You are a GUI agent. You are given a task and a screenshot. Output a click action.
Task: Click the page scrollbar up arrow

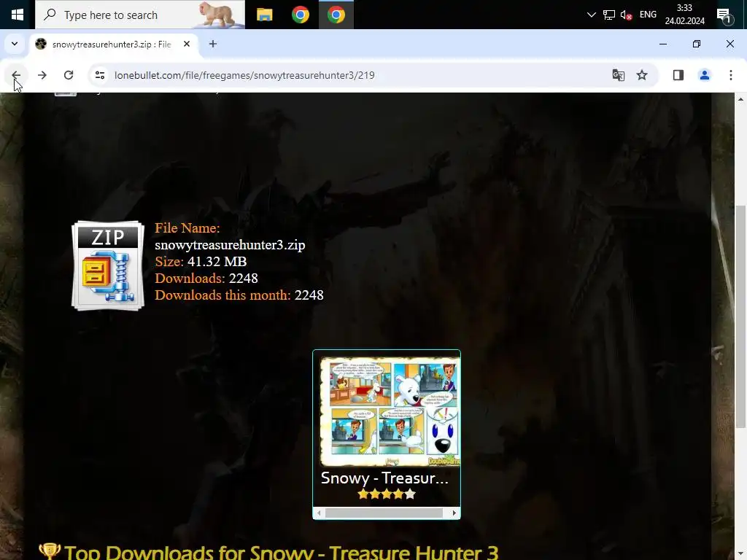[x=740, y=99]
